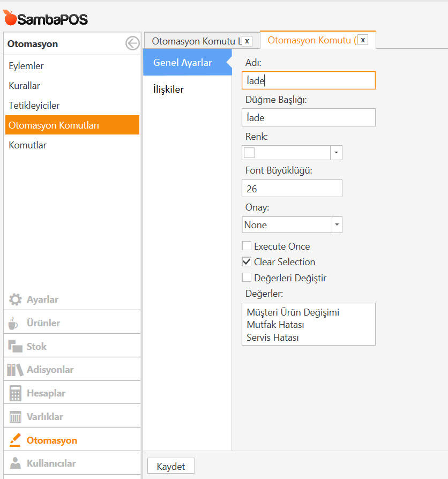Open Adisyonlar via the binders icon
This screenshot has height=479, width=448.
[15, 370]
